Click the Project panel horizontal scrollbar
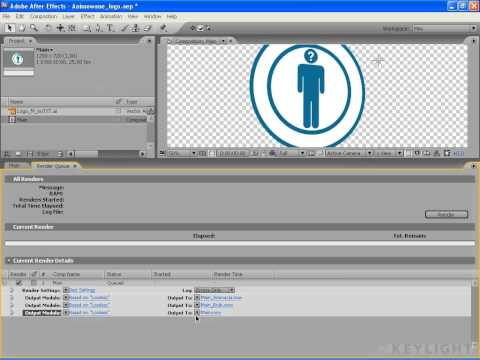Viewport: 480px width, 360px height. pos(107,154)
